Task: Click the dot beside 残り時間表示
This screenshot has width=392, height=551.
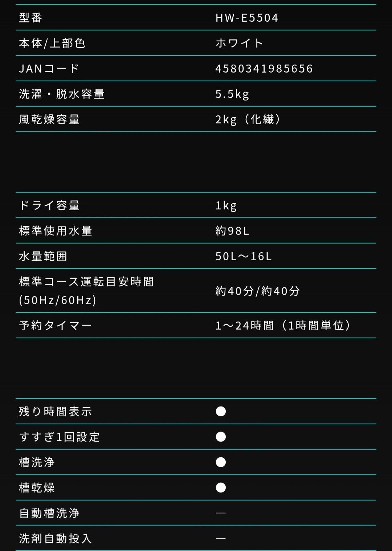Action: point(221,411)
